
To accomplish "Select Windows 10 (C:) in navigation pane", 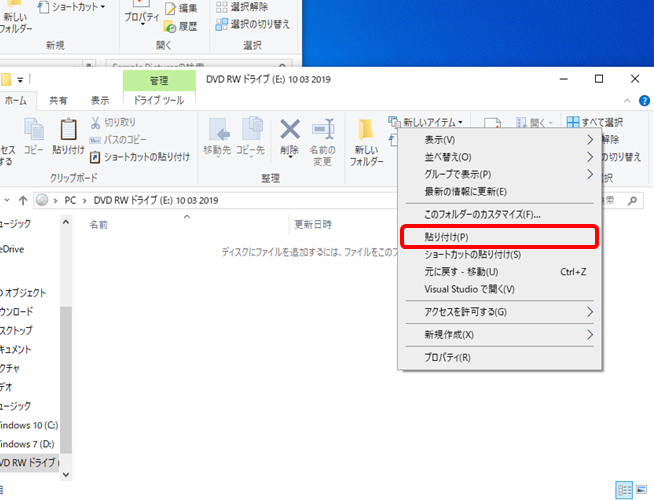I will [29, 425].
